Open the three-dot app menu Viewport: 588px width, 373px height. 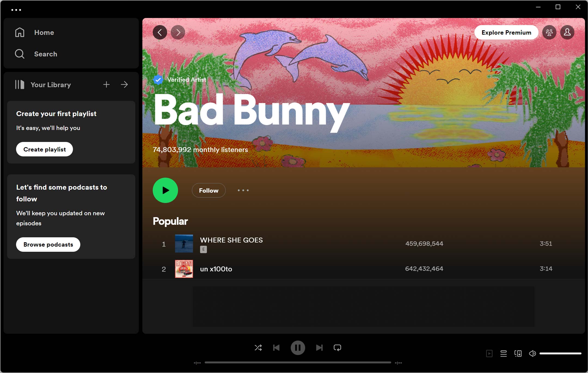pos(16,10)
